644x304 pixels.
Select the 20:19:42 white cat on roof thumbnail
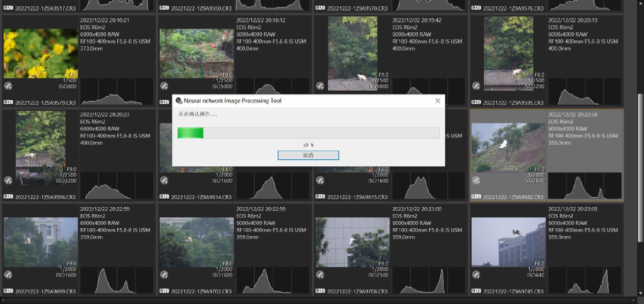[x=352, y=53]
